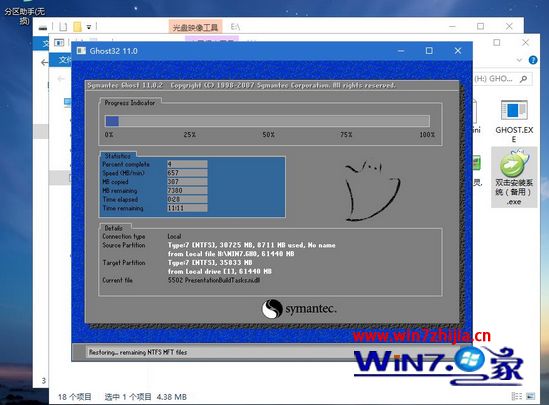
Task: Maximize the Ghost32 11.0 window
Action: click(x=429, y=51)
